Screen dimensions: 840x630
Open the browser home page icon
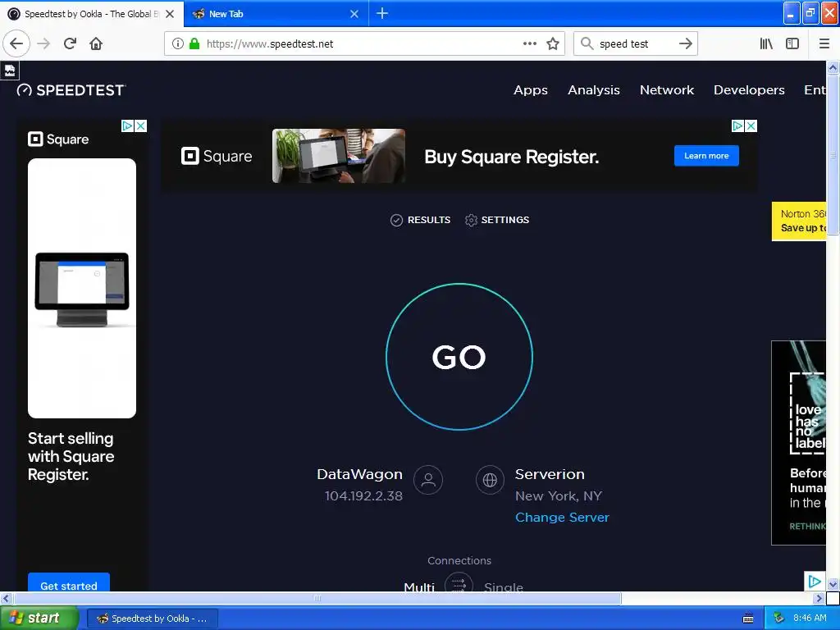click(96, 43)
